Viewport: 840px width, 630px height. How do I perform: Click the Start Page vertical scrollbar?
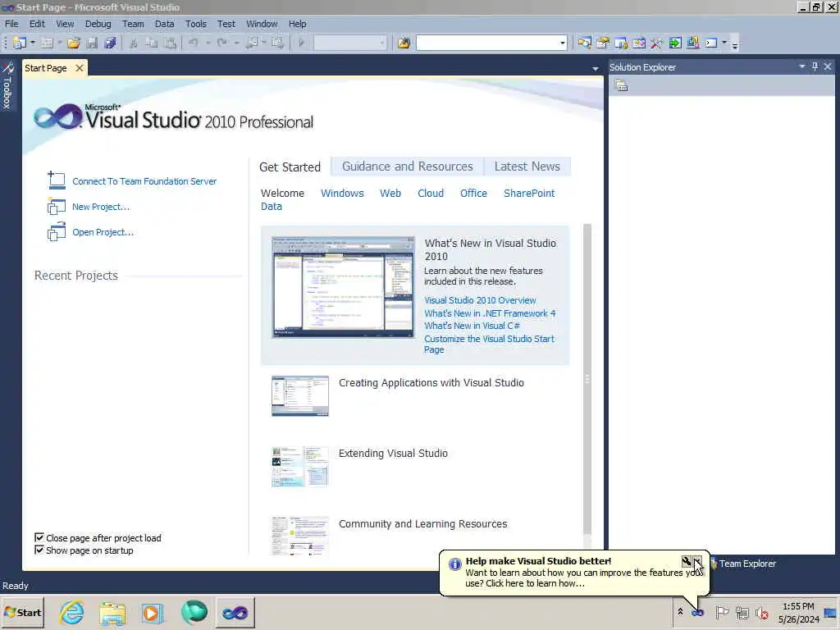point(587,379)
